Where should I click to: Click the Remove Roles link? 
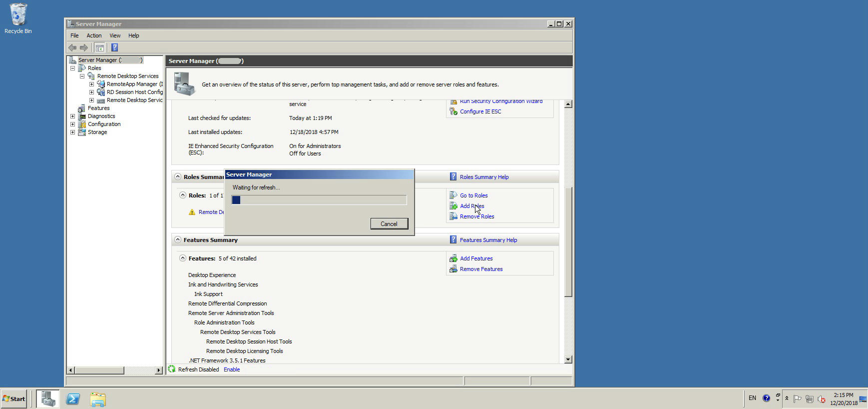click(x=477, y=216)
